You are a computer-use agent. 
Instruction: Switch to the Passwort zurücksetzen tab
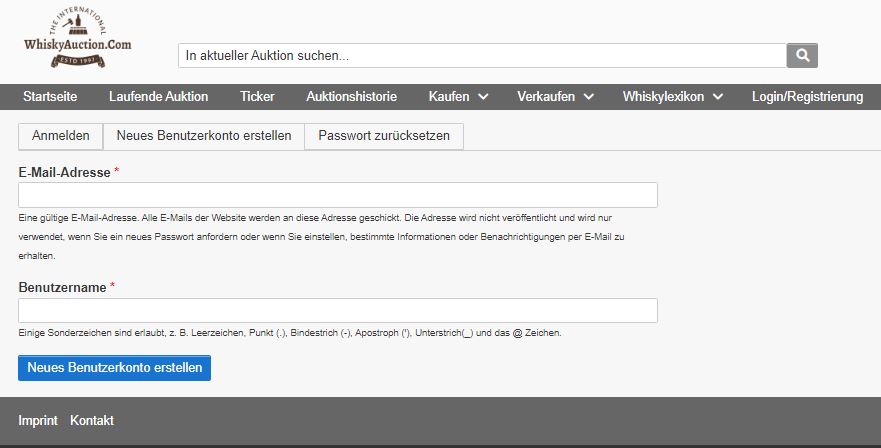click(x=384, y=136)
